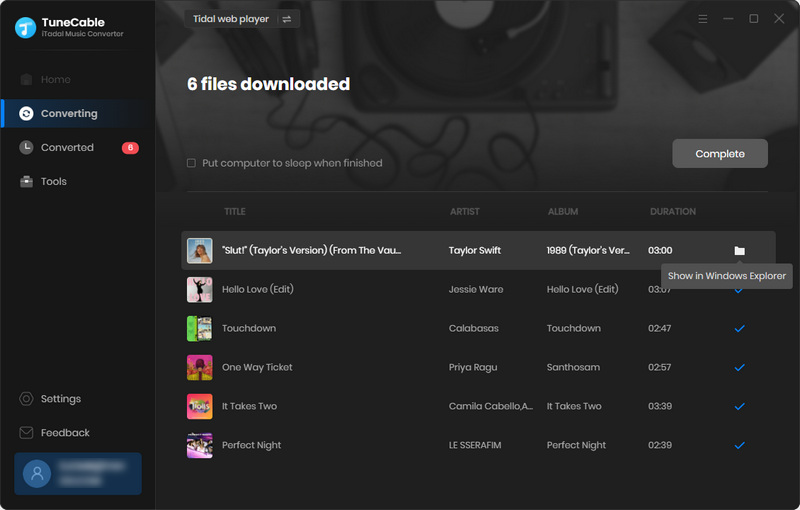Click duration 02:47 of Touchdown
Image resolution: width=800 pixels, height=510 pixels.
[660, 328]
